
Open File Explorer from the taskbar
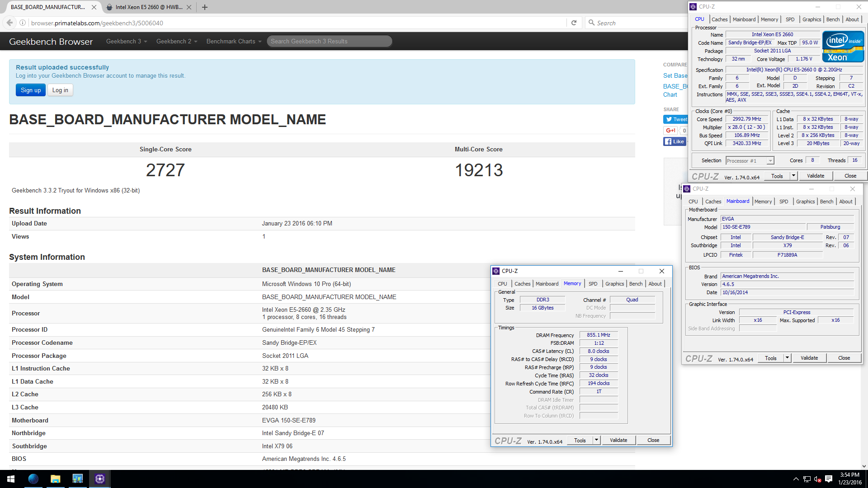[x=55, y=479]
